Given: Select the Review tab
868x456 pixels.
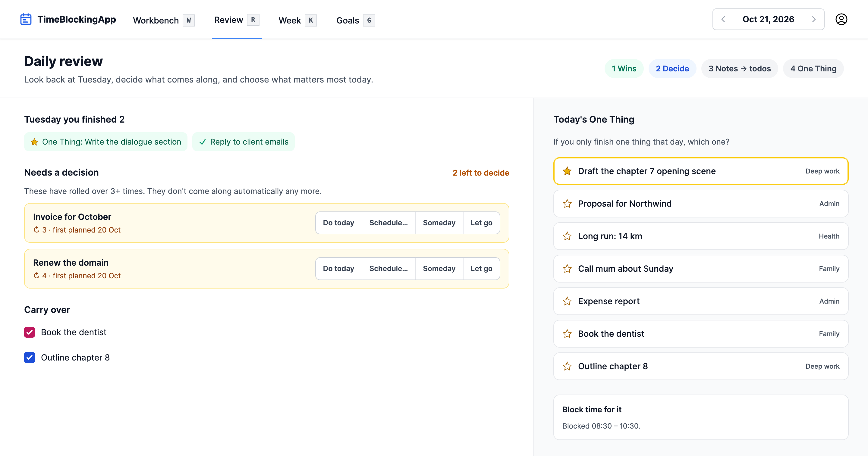Looking at the screenshot, I should point(237,20).
